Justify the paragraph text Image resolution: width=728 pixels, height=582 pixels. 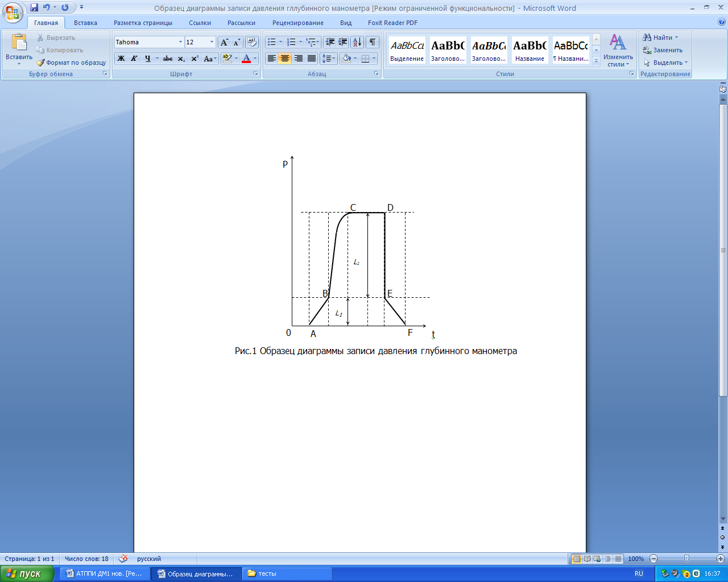312,58
